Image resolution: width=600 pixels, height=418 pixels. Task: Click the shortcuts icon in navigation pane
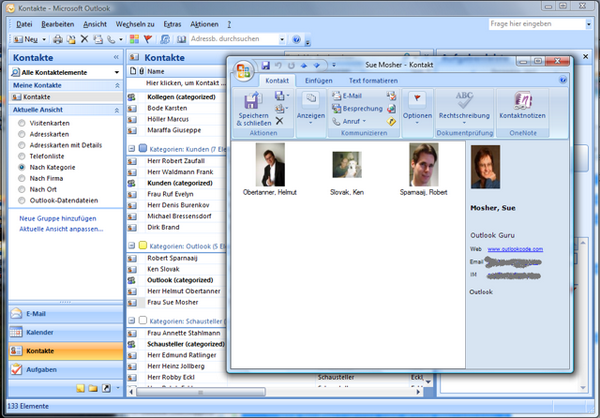pyautogui.click(x=106, y=389)
